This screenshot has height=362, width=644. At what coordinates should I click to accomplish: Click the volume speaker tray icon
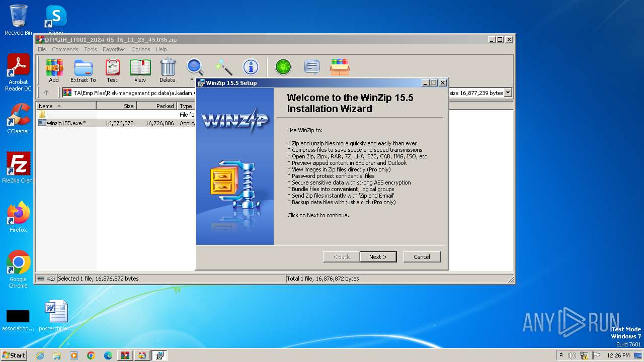coord(572,355)
